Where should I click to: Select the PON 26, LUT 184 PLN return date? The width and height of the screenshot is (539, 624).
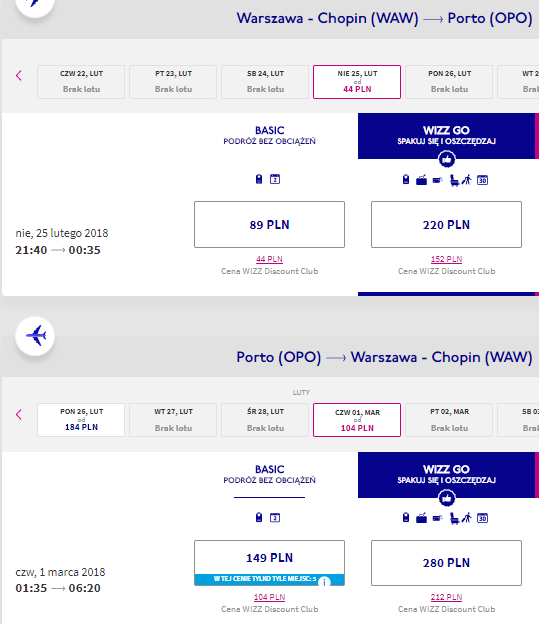(81, 420)
